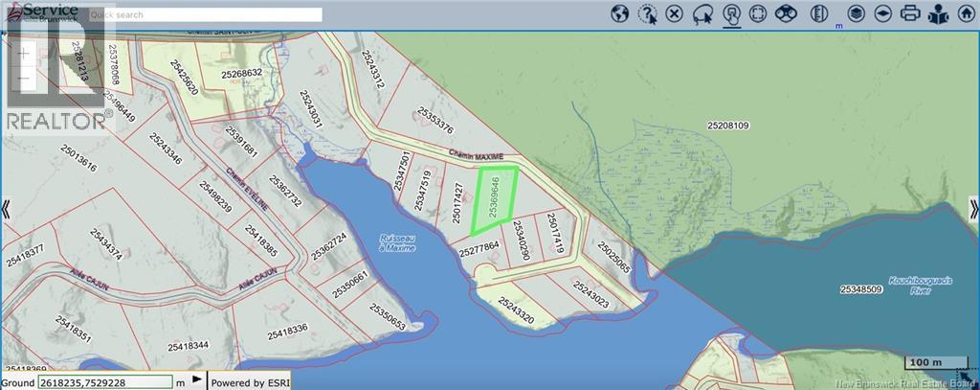The image size is (980, 390).
Task: Open the help reader icon
Action: [938, 13]
